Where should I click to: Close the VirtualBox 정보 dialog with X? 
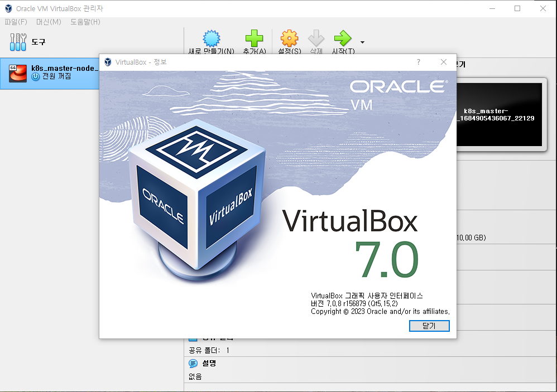pos(444,62)
